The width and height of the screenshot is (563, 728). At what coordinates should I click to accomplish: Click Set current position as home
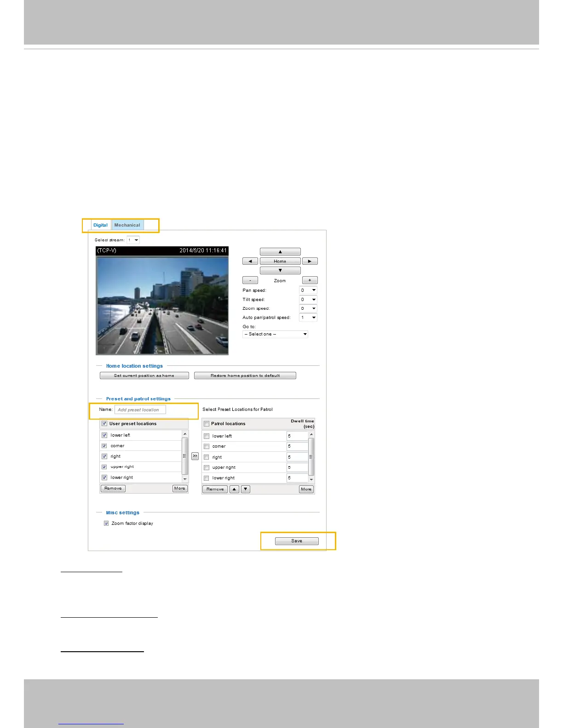pyautogui.click(x=144, y=375)
